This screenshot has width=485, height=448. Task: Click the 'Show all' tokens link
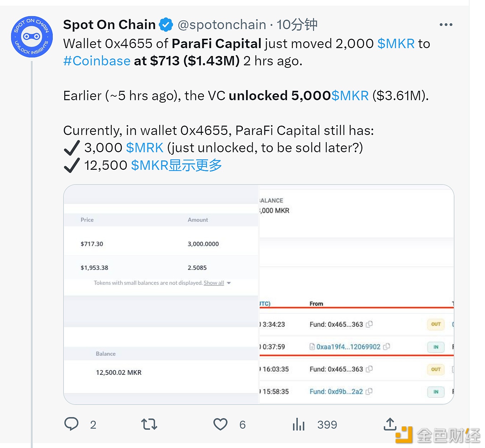pos(214,283)
